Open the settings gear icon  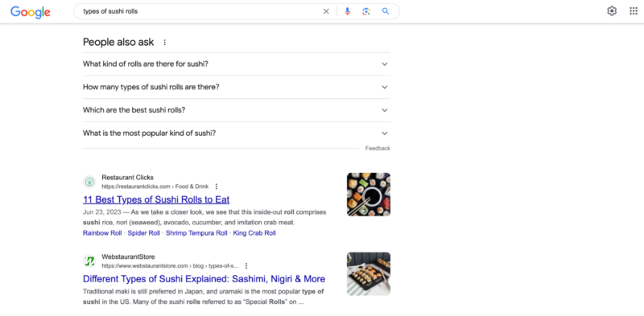pyautogui.click(x=612, y=11)
